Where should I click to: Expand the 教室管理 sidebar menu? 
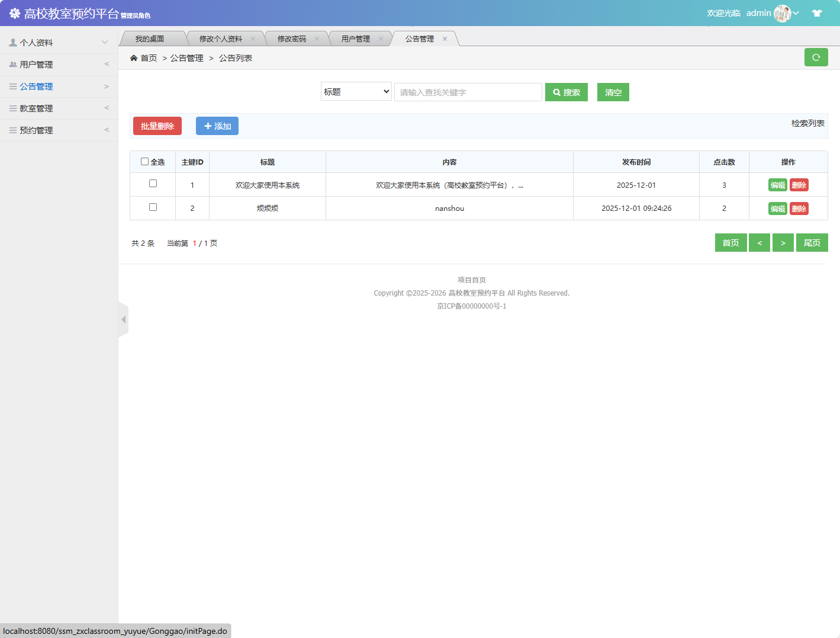point(59,108)
